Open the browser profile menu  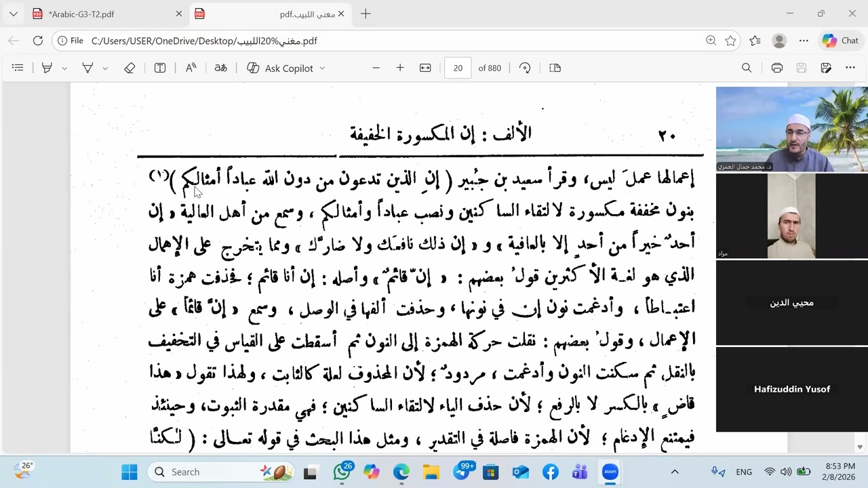779,41
